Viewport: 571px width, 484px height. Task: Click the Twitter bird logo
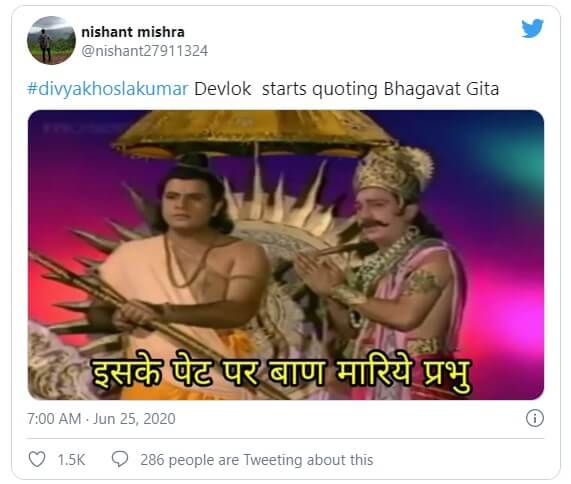(x=532, y=28)
